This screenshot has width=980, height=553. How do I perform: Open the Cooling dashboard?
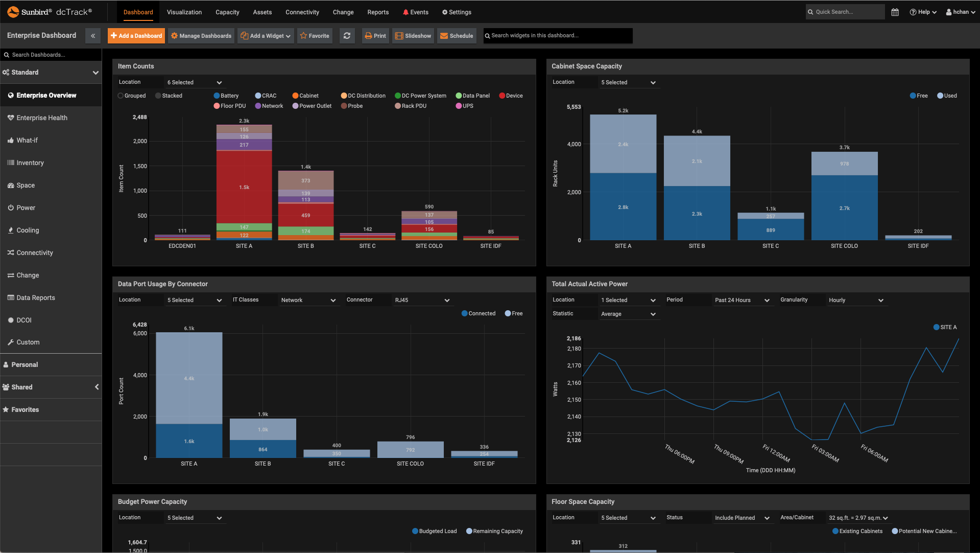(x=28, y=230)
